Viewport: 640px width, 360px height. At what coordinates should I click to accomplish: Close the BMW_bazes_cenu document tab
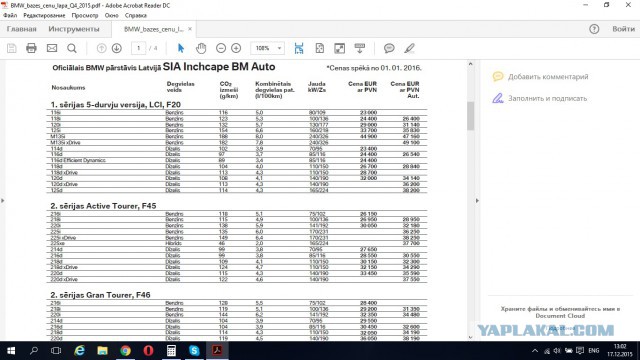click(190, 29)
